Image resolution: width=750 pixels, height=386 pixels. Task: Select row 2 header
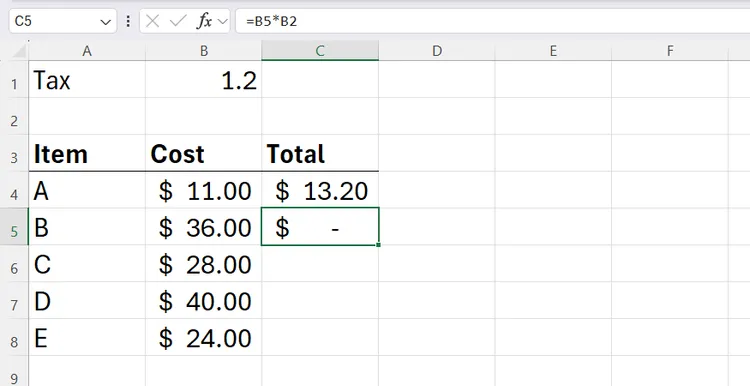(14, 116)
